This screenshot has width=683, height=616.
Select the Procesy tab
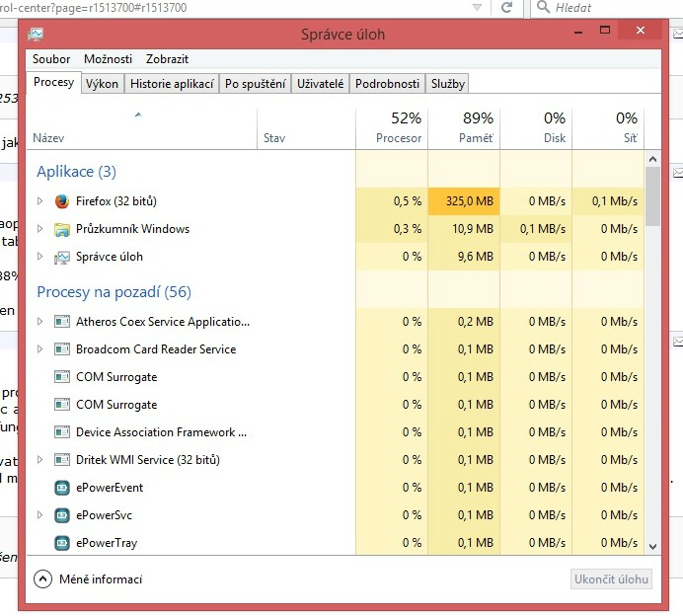(x=53, y=82)
